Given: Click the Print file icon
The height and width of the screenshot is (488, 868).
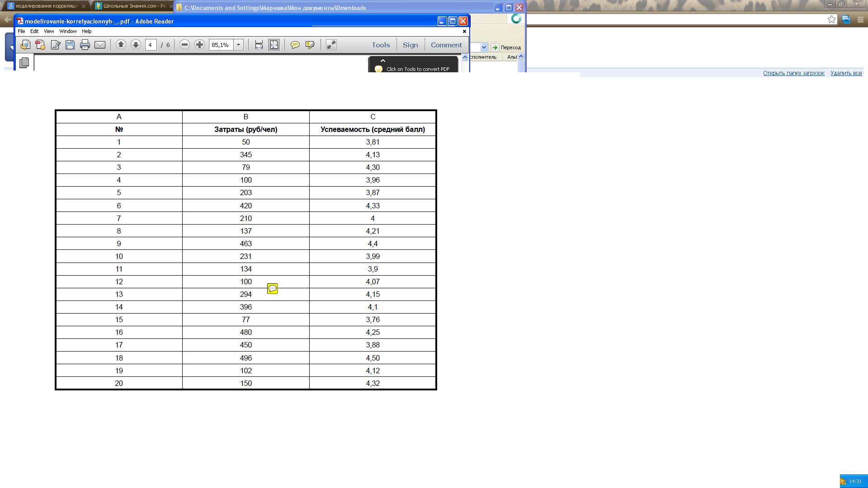Looking at the screenshot, I should click(x=85, y=45).
